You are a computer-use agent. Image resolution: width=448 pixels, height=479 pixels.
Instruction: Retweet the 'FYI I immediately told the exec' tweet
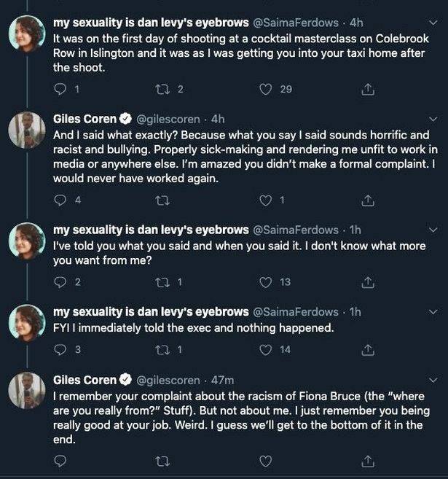pyautogui.click(x=162, y=350)
